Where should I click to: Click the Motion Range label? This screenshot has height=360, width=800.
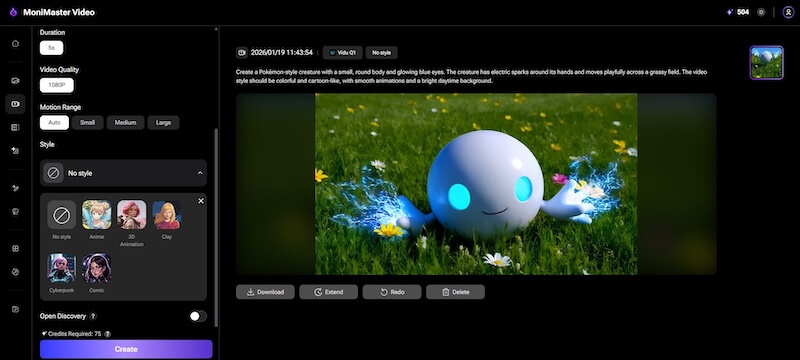tap(60, 107)
